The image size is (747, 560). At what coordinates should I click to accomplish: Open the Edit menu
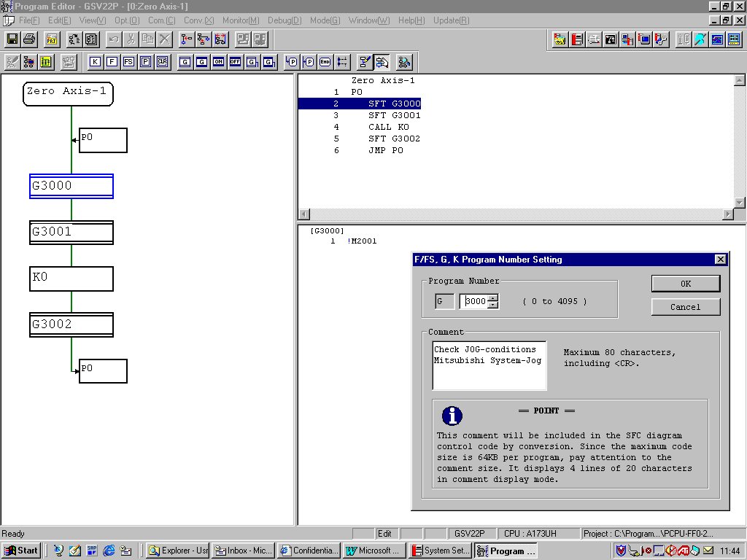click(x=59, y=20)
